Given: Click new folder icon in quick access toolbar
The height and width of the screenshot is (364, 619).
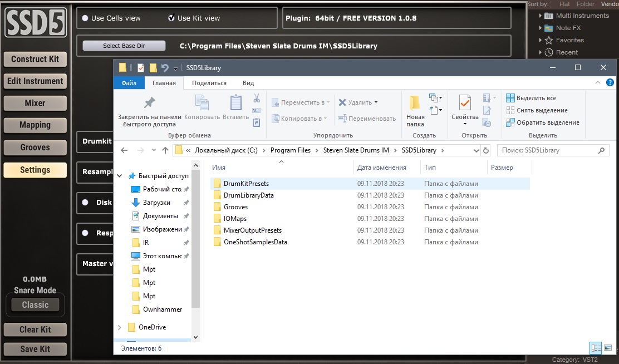Looking at the screenshot, I should point(153,68).
